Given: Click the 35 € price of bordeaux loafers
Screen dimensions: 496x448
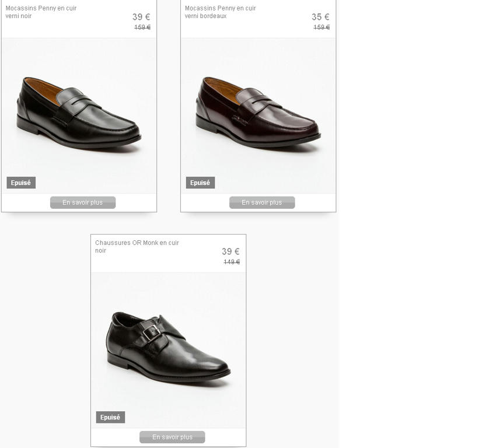Looking at the screenshot, I should [320, 17].
